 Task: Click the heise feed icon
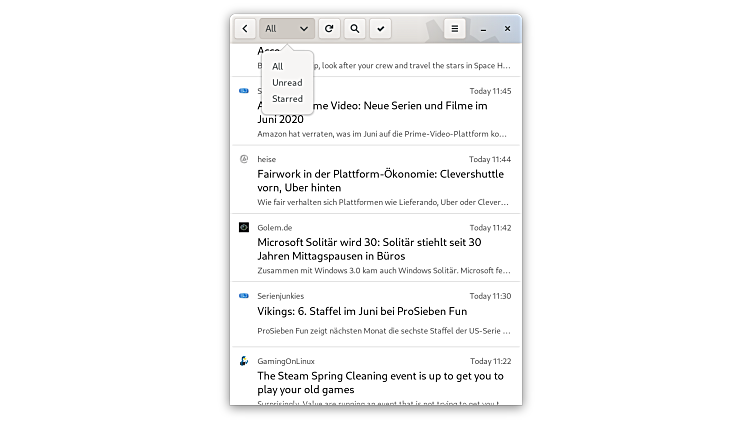[244, 159]
